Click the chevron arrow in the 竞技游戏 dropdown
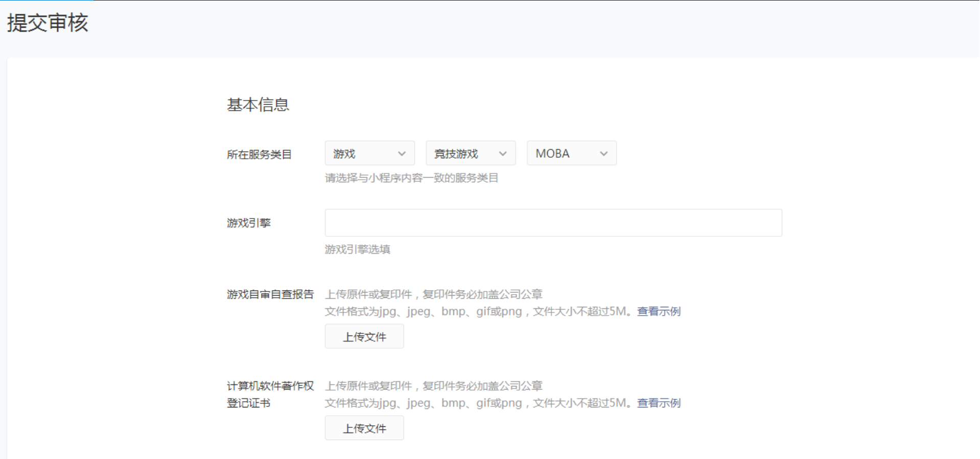The width and height of the screenshot is (980, 459). pyautogui.click(x=503, y=154)
